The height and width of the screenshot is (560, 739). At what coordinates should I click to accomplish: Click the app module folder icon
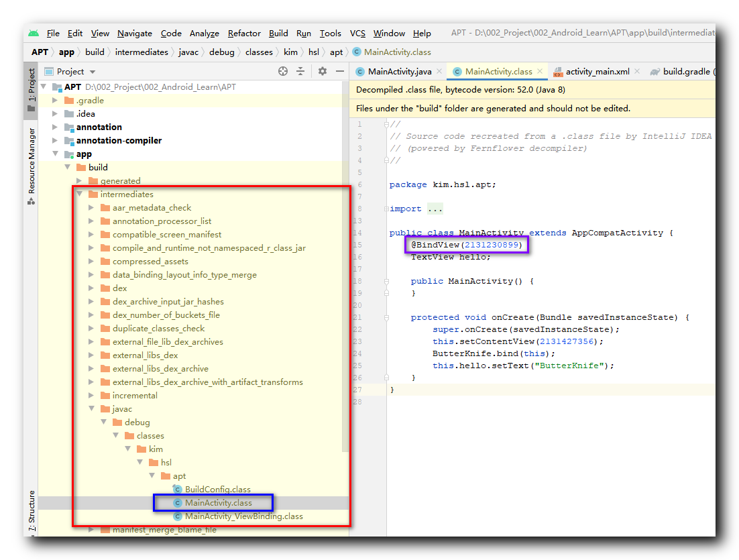(69, 154)
